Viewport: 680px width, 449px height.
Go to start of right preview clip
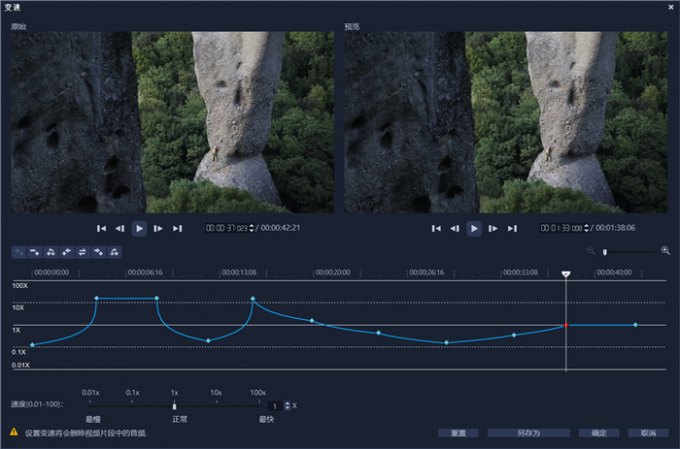coord(436,228)
